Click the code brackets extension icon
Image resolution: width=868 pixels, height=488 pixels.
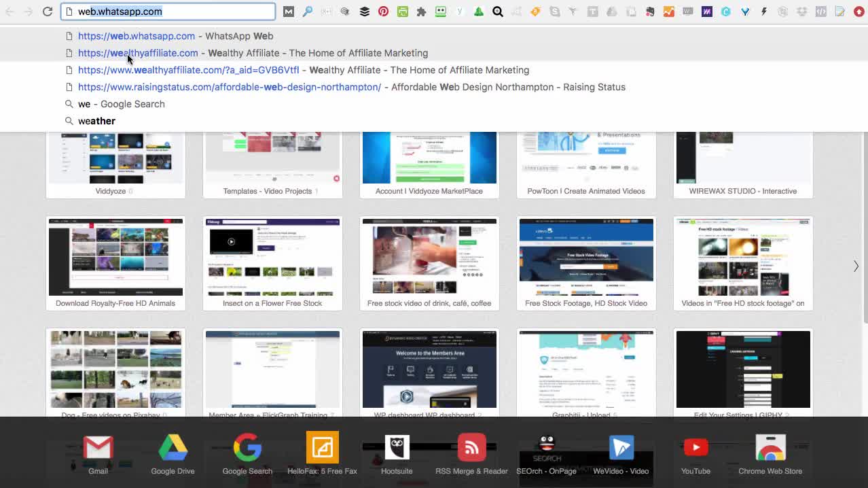821,12
